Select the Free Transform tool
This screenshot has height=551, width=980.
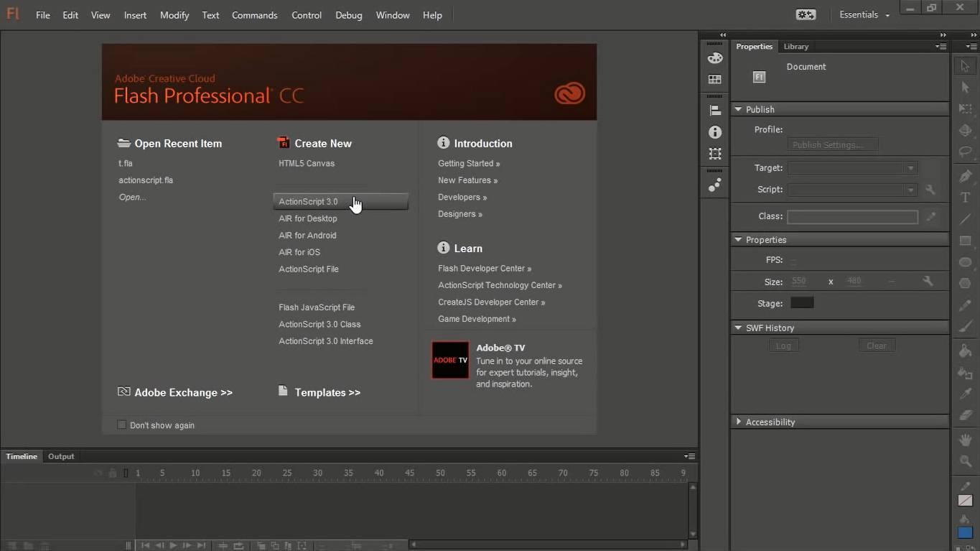click(x=965, y=108)
